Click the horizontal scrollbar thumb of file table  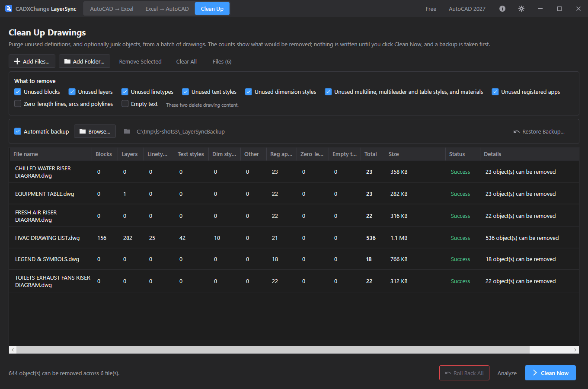coord(273,350)
